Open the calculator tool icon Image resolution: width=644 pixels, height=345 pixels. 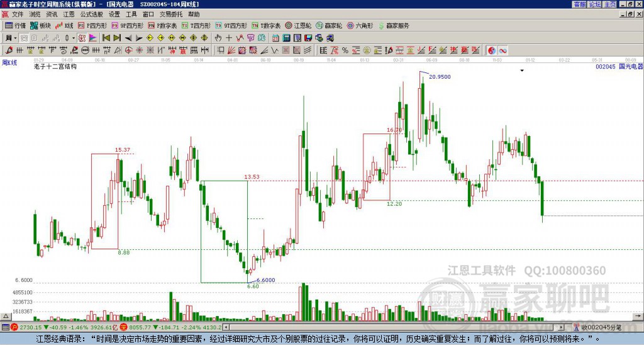286,38
